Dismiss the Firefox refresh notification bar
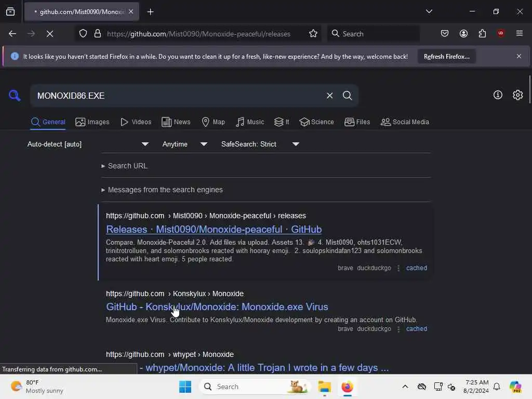The width and height of the screenshot is (532, 399). (519, 56)
